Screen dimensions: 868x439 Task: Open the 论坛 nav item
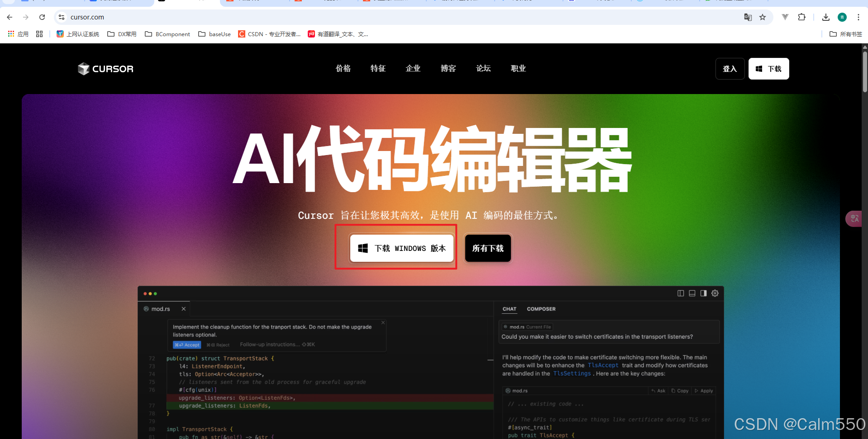tap(483, 68)
